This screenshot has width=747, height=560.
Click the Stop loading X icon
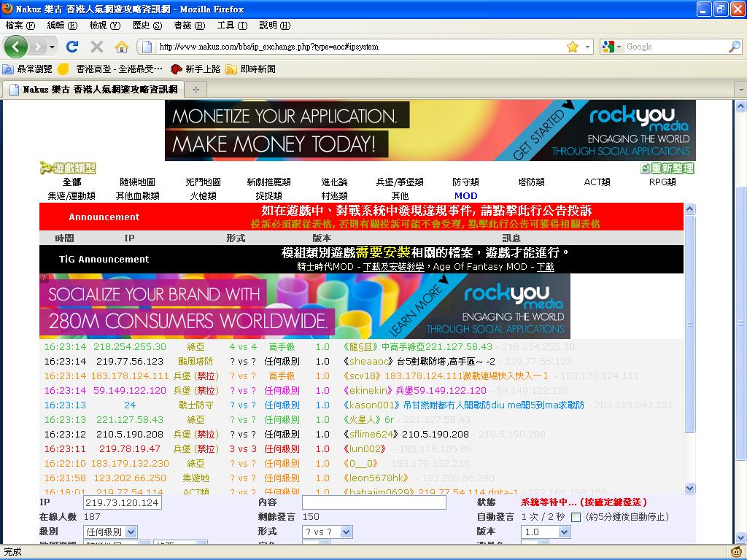pyautogui.click(x=96, y=47)
